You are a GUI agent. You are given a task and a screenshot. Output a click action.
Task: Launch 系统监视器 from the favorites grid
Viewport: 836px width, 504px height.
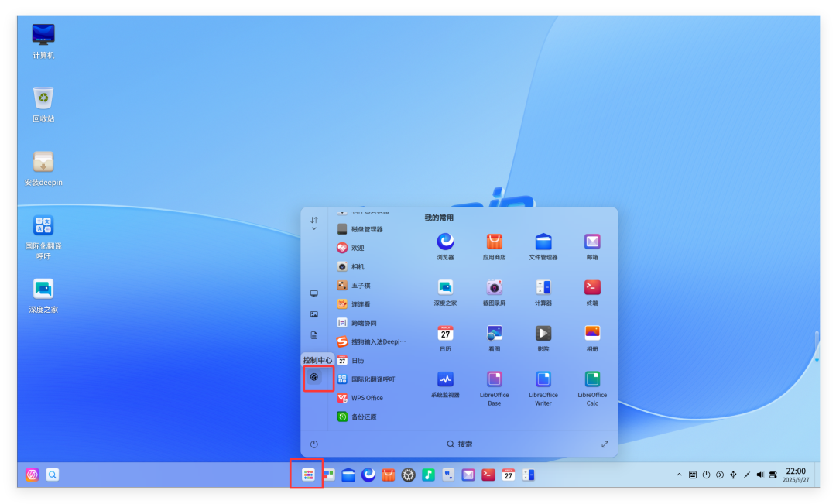445,384
